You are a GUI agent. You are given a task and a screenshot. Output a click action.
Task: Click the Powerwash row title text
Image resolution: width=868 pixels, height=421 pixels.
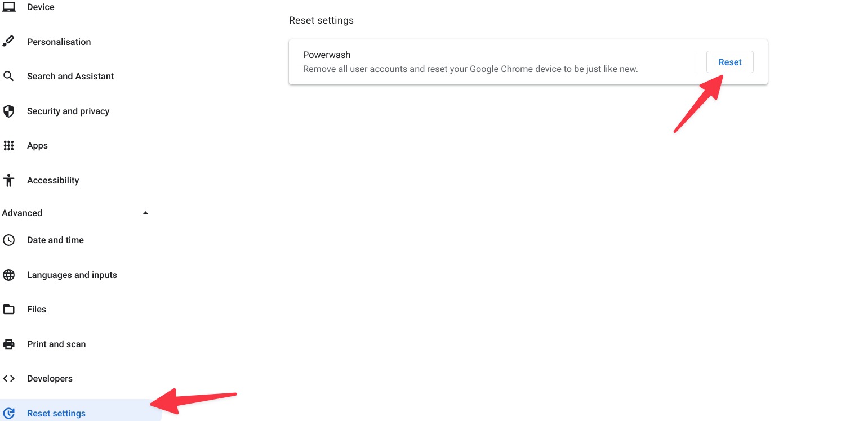tap(327, 55)
